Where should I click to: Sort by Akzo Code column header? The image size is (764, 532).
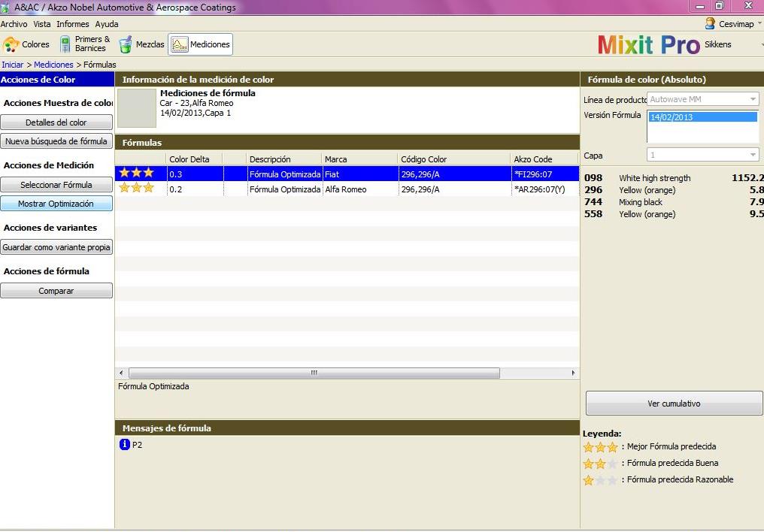click(x=544, y=159)
